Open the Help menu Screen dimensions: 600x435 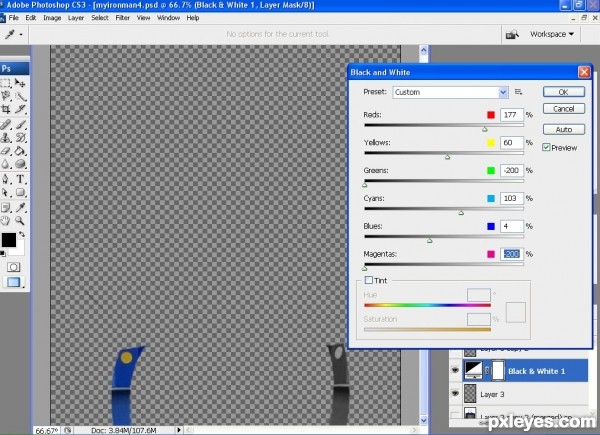[x=193, y=18]
